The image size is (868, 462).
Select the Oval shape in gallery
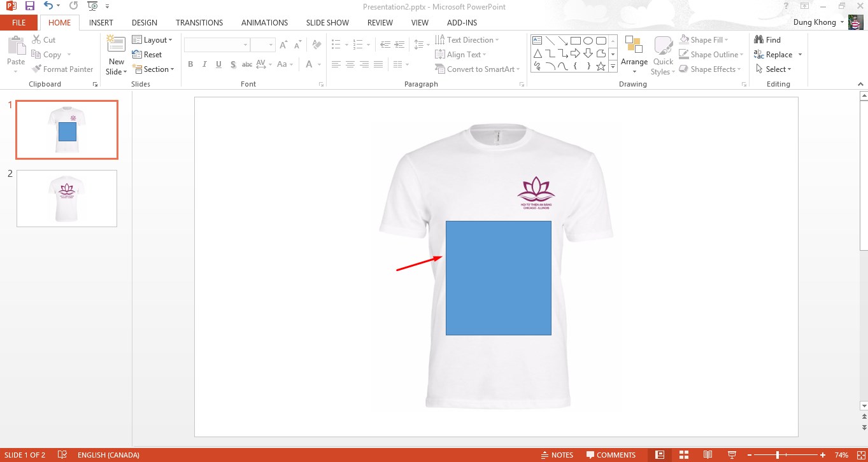point(588,40)
